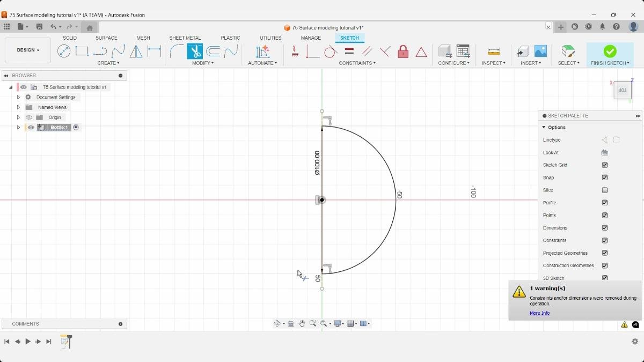Expand the Named Views tree node
Screen dimensions: 644x362
18,107
